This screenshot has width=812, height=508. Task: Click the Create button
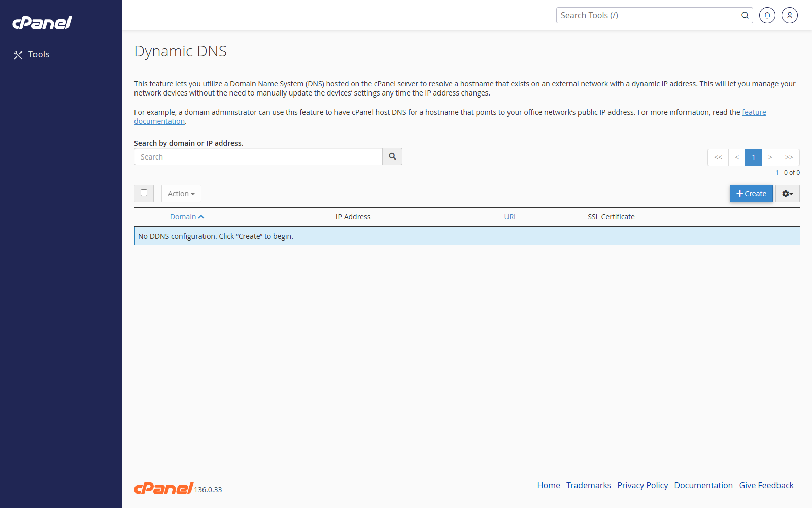coord(751,194)
